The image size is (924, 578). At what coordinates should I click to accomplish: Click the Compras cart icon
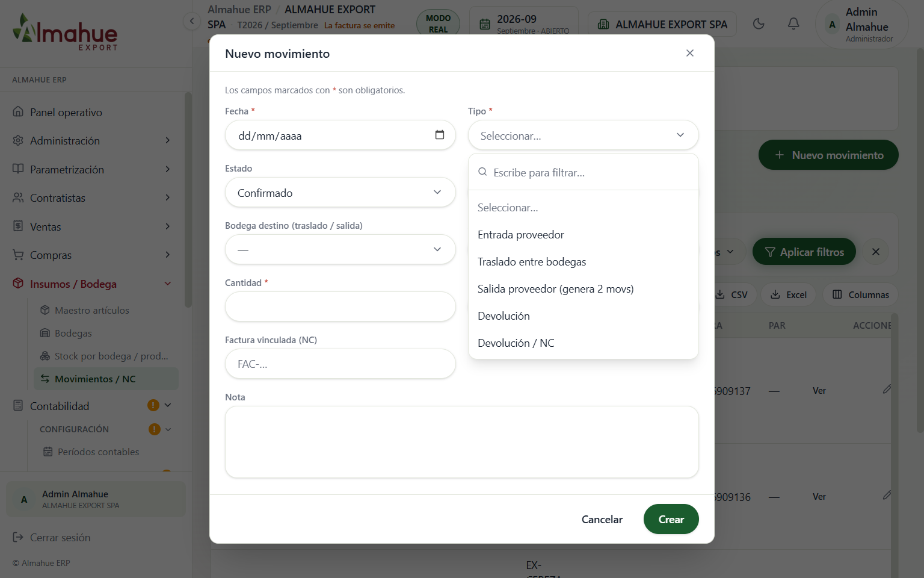click(18, 255)
